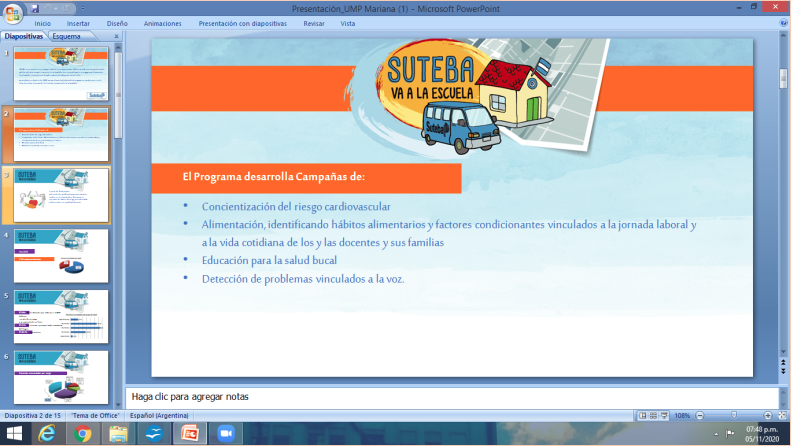Click the zoom slider handle
Screen dimensions: 792x446
[x=736, y=415]
